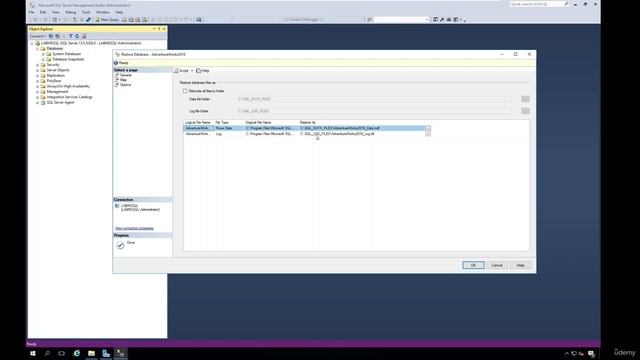This screenshot has height=360, width=640.
Task: Expand the SQL Server Agent node
Action: click(37, 102)
